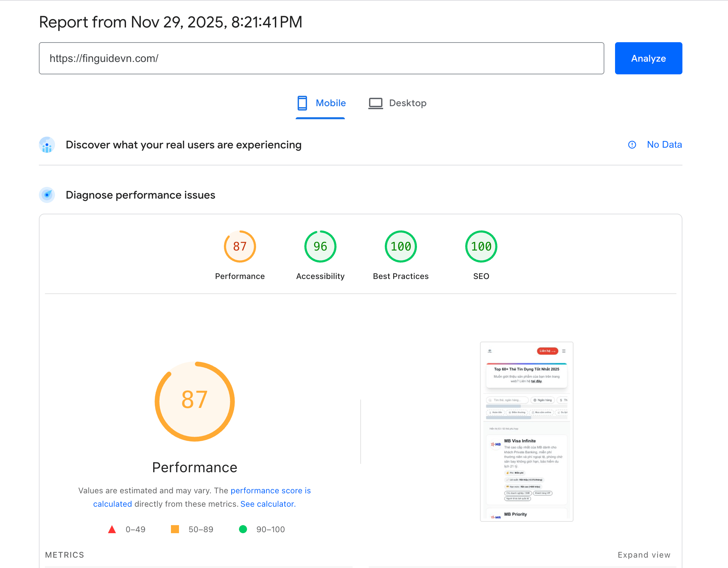Click the Desktop monitor icon
The width and height of the screenshot is (728, 568).
click(x=375, y=103)
